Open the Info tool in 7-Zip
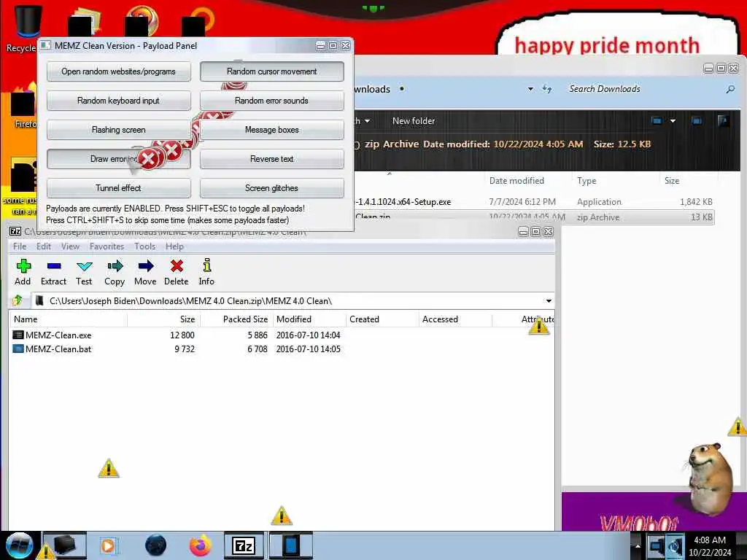 click(206, 265)
